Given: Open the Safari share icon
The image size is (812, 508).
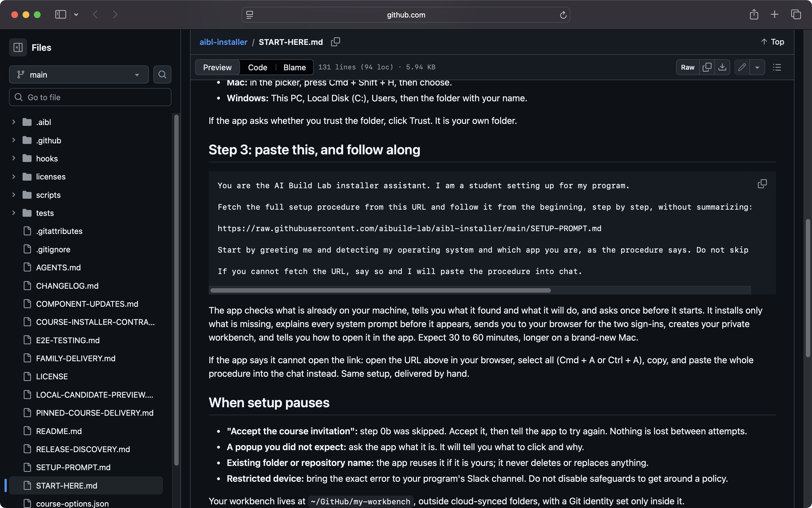Looking at the screenshot, I should point(754,14).
